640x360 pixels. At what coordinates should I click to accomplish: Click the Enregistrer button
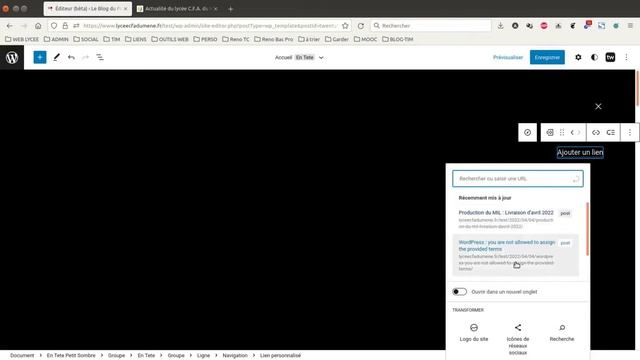coord(547,58)
